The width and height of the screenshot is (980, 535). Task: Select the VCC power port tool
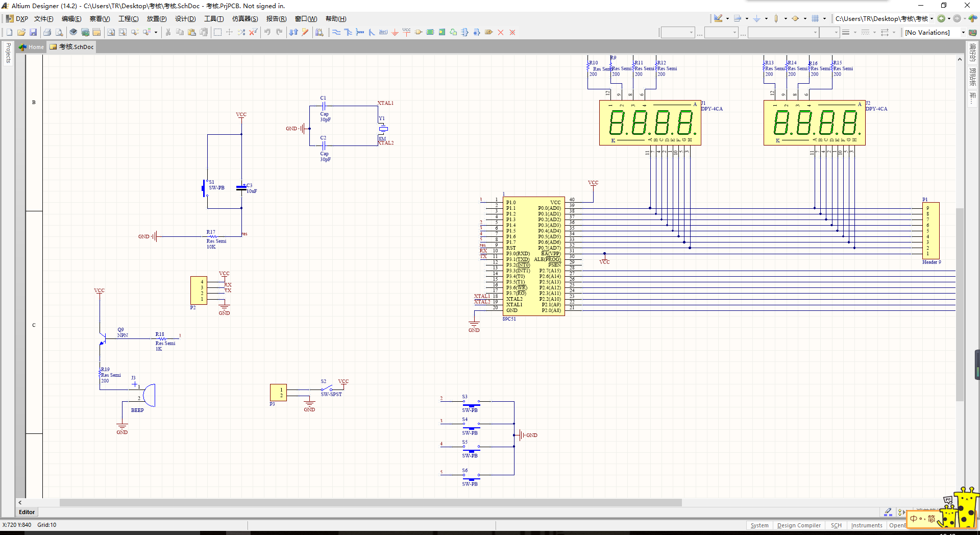406,32
